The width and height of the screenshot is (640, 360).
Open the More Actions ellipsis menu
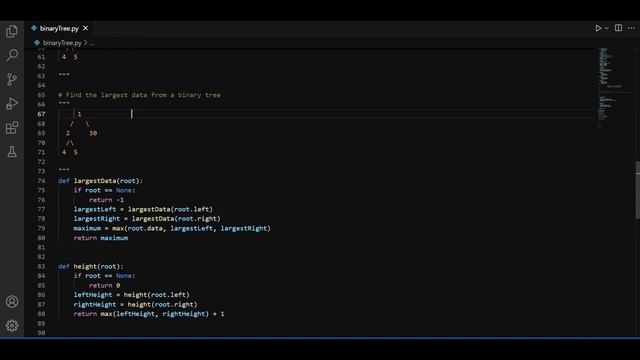(631, 28)
